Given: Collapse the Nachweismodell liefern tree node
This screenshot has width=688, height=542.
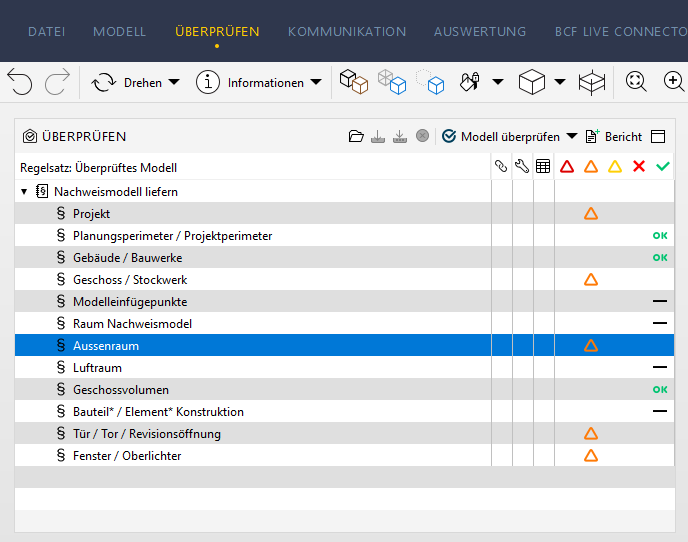Looking at the screenshot, I should pos(24,191).
